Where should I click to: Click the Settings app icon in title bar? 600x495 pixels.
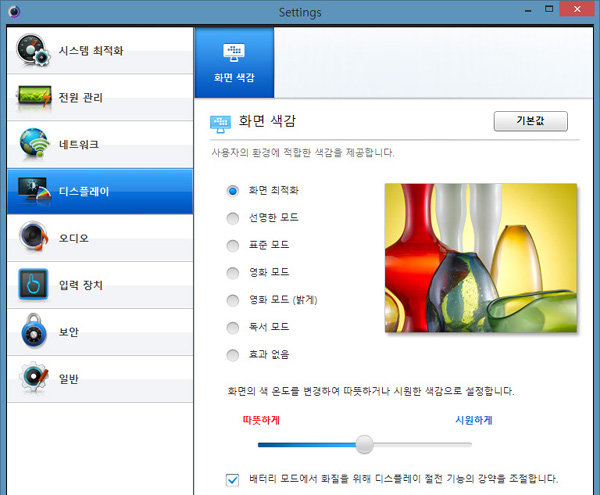14,11
